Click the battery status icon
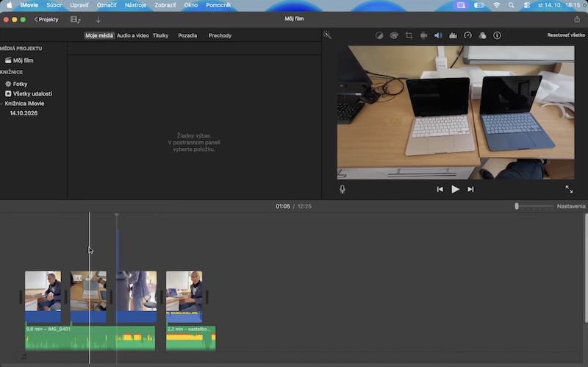588x367 pixels. point(479,5)
